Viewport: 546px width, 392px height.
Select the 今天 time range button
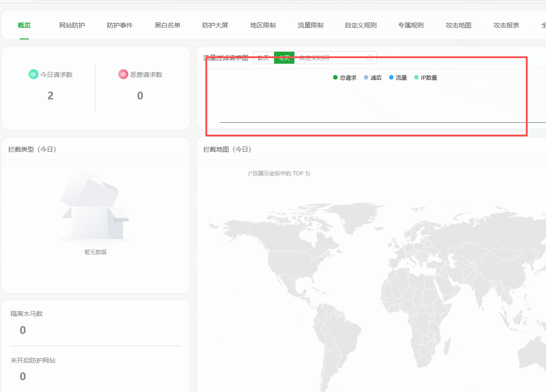click(x=284, y=58)
